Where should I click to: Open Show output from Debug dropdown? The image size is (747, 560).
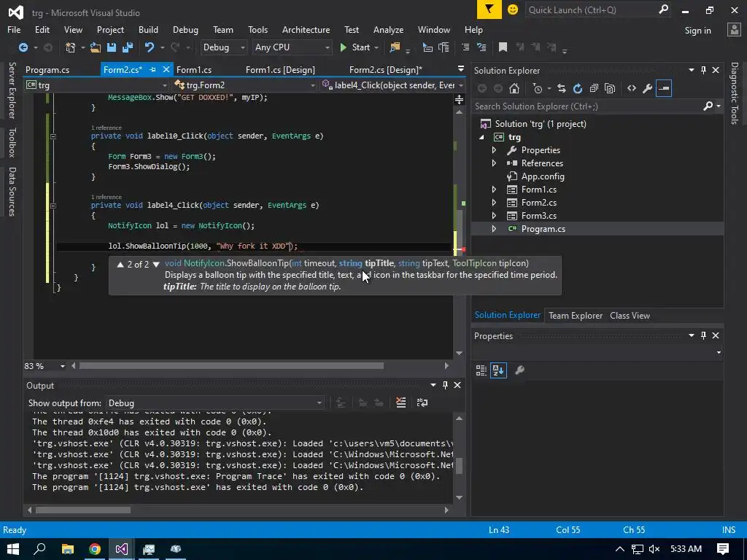tap(214, 402)
